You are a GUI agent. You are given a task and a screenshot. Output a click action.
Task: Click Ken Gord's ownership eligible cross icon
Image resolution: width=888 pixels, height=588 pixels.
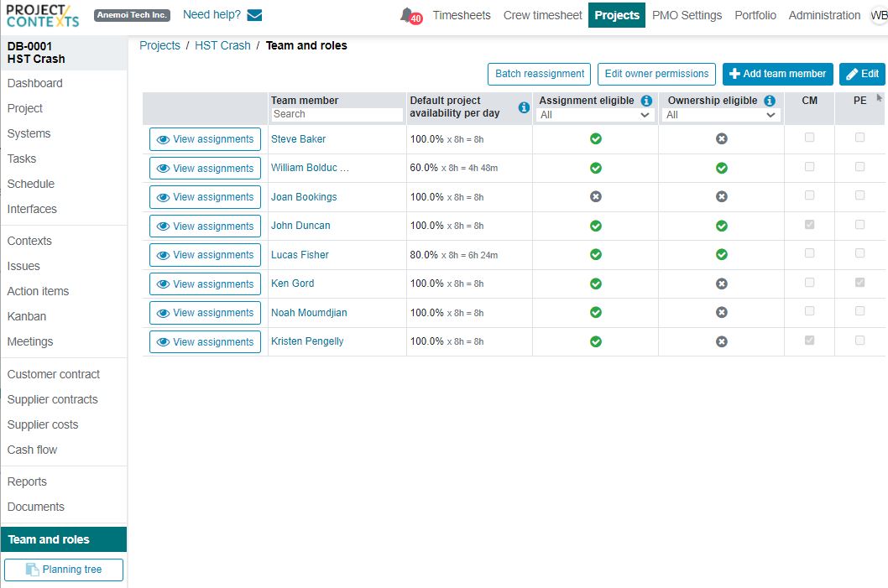pyautogui.click(x=722, y=284)
